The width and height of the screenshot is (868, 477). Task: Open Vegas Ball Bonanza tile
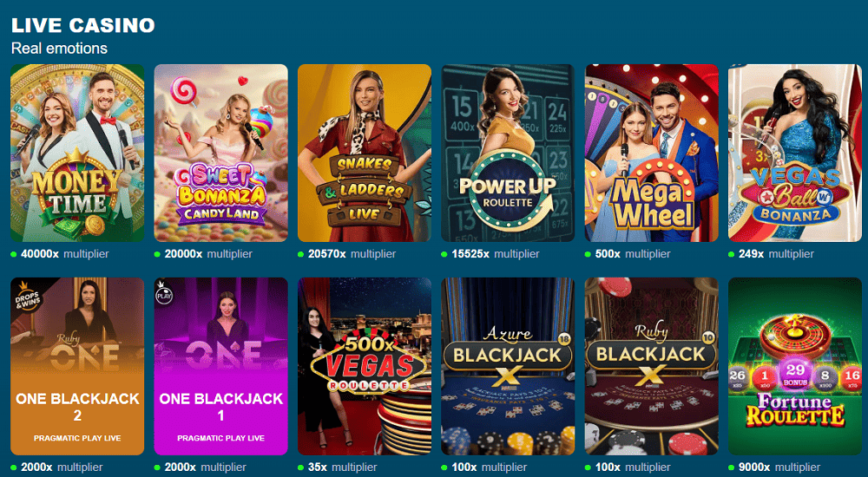click(x=795, y=154)
